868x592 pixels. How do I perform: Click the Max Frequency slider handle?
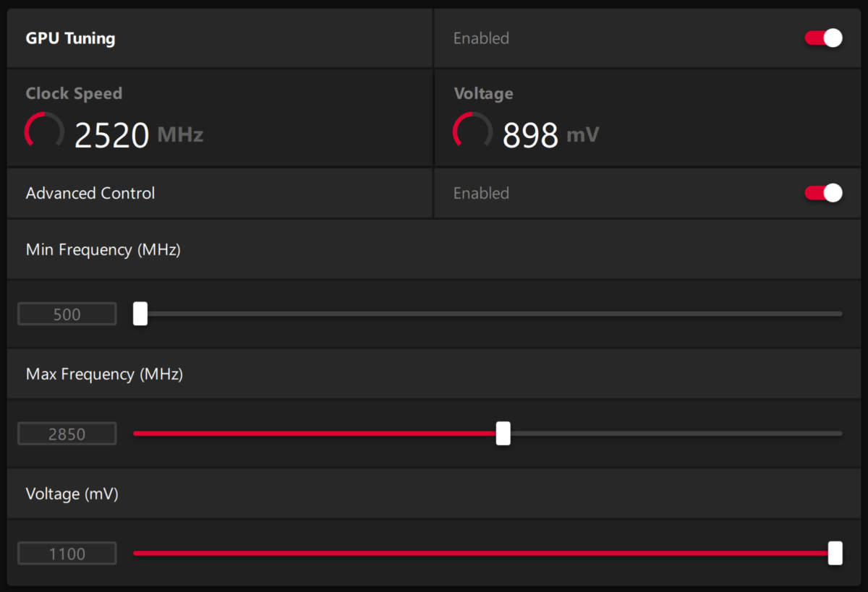[503, 434]
